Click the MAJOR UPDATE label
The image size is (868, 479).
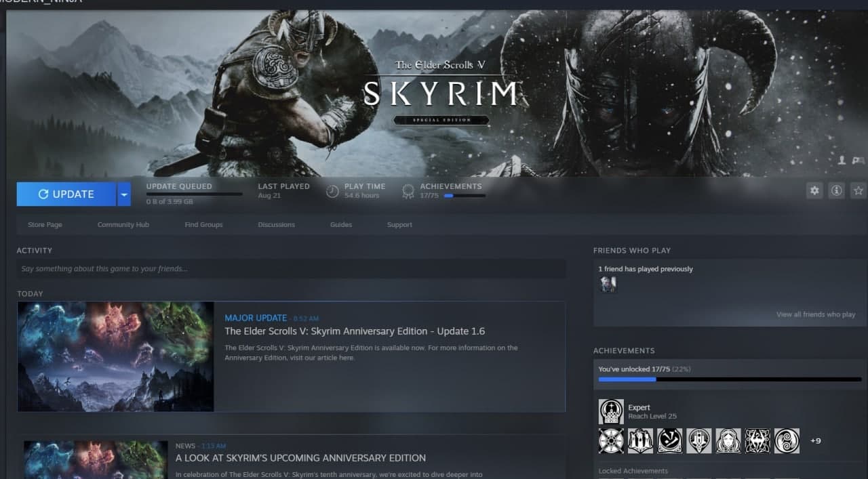pyautogui.click(x=256, y=318)
